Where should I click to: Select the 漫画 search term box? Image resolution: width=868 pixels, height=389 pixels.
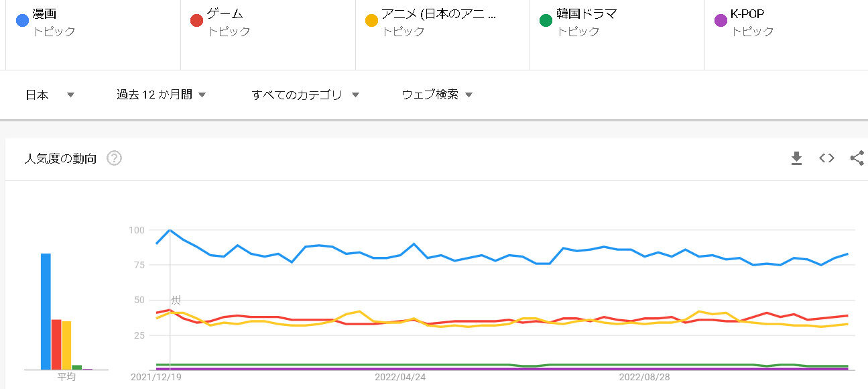[x=93, y=22]
